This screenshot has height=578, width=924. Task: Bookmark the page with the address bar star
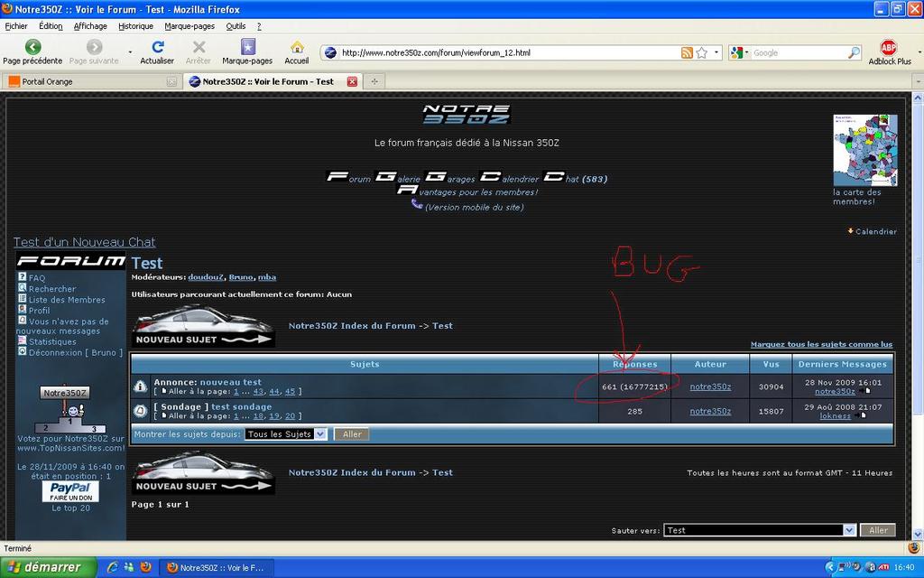(x=702, y=52)
